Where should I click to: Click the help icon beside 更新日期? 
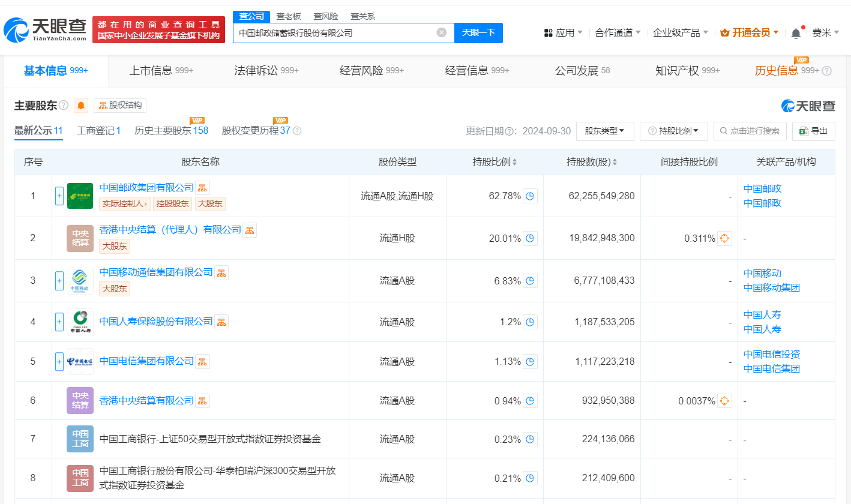[x=510, y=131]
